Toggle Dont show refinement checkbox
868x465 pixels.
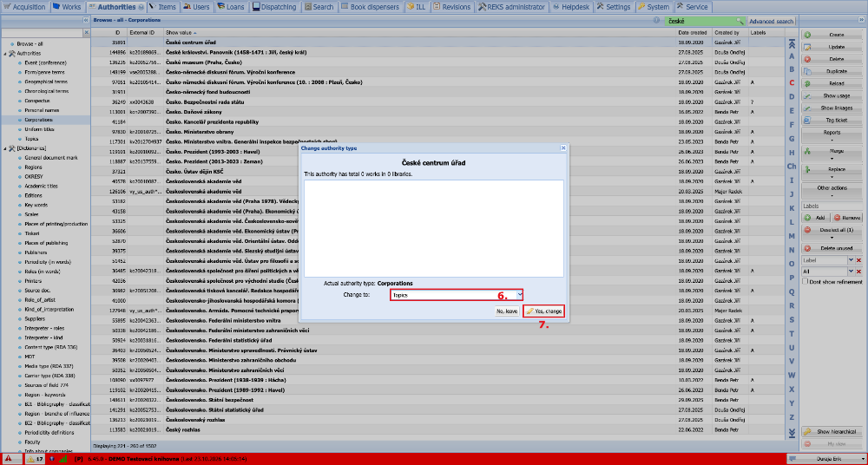tap(806, 282)
